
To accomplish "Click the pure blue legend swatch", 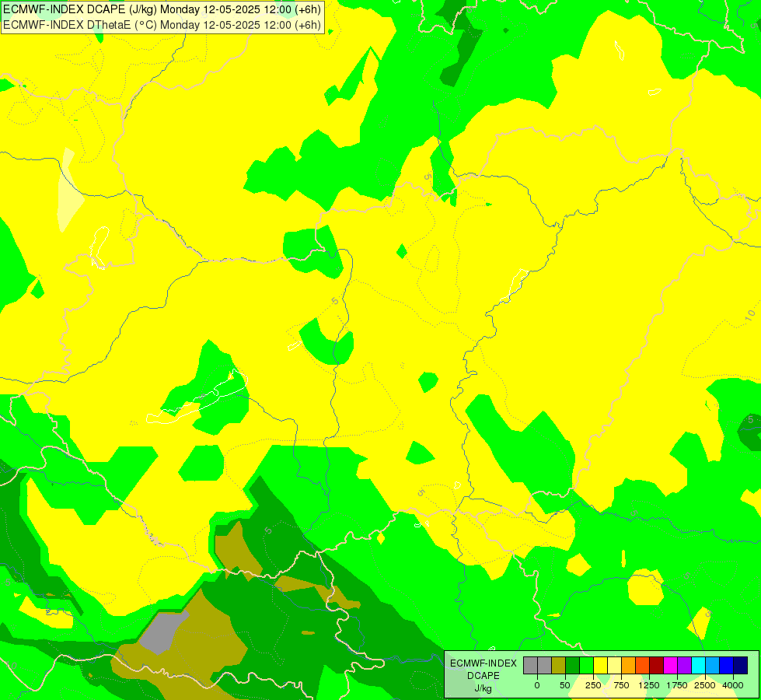I will 727,666.
